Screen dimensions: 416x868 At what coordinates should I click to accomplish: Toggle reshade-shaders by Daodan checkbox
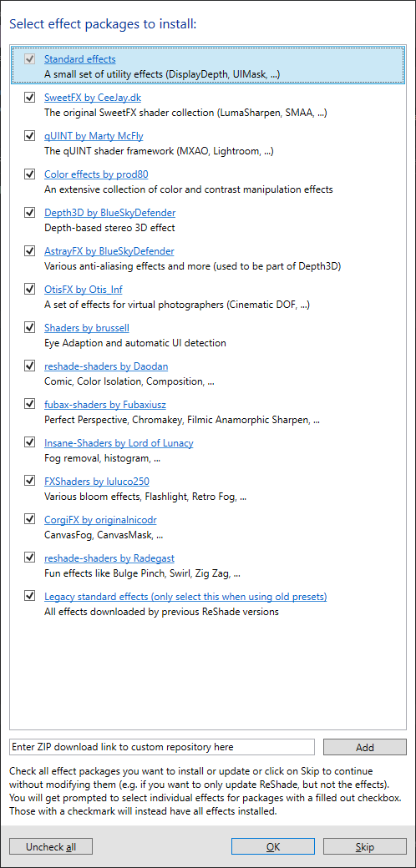[29, 366]
